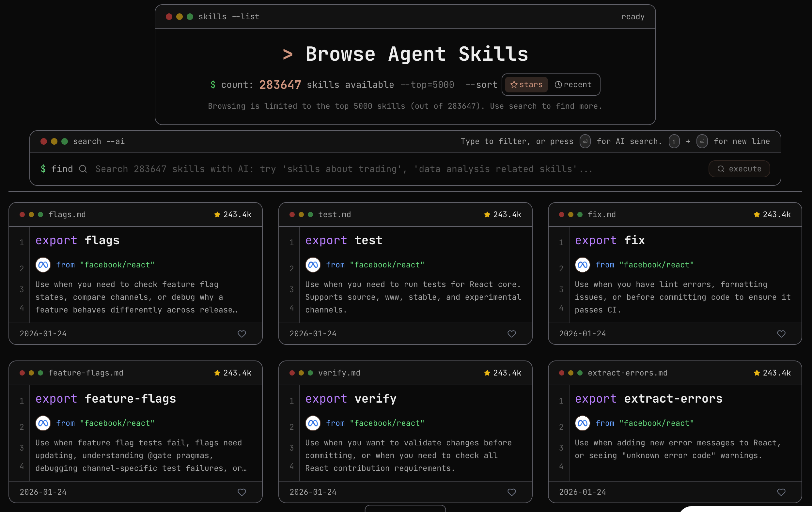
Task: Click the enter key glyph in the search hint
Action: pyautogui.click(x=585, y=141)
